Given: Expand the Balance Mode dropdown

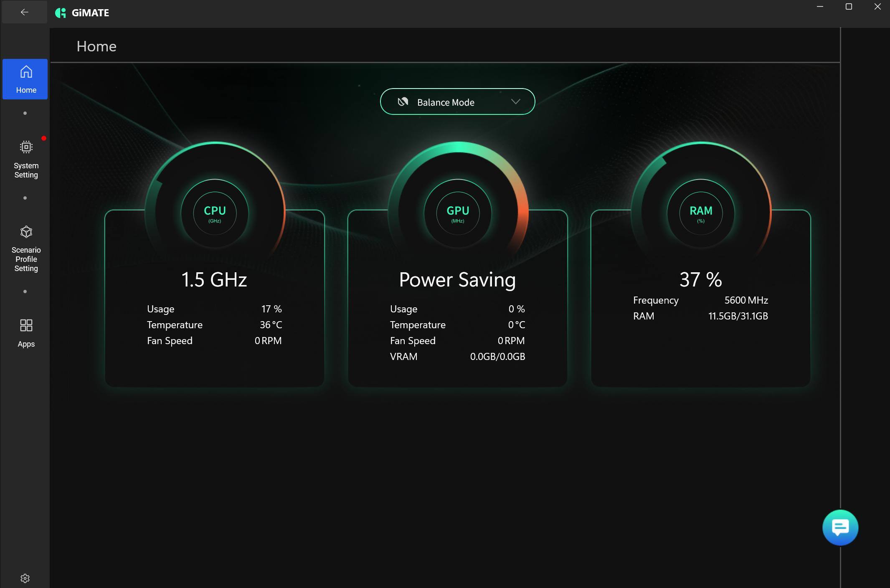Looking at the screenshot, I should (457, 101).
